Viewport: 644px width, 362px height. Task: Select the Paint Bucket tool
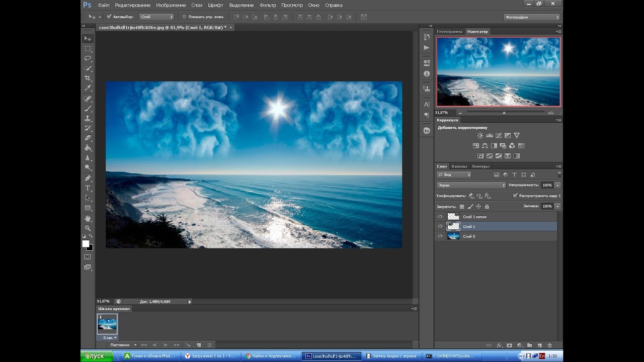[88, 148]
